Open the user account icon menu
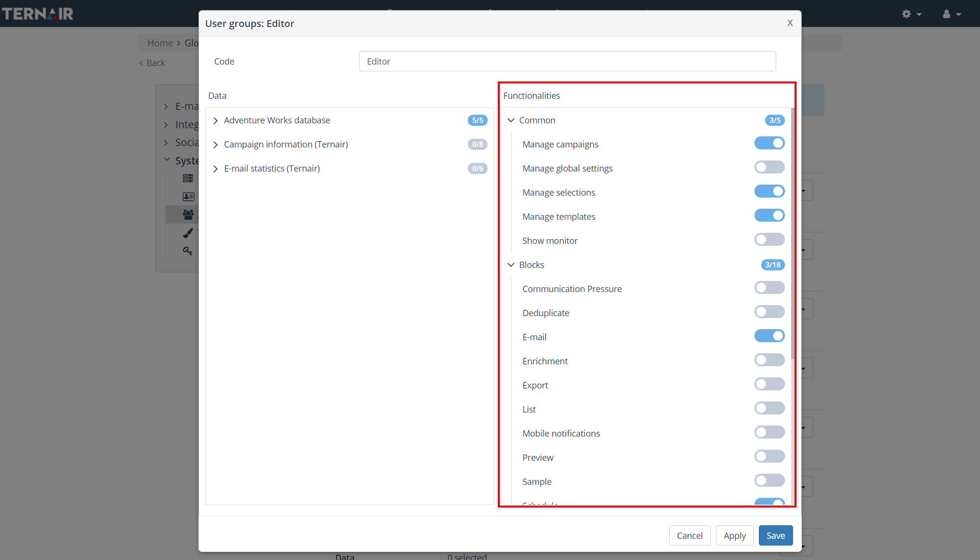The height and width of the screenshot is (560, 980). click(x=951, y=14)
